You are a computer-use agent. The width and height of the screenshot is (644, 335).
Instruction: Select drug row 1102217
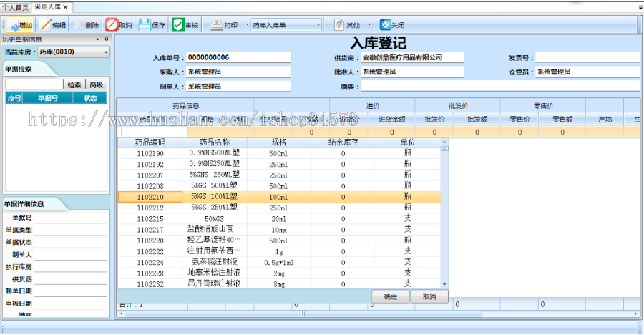[x=279, y=230]
